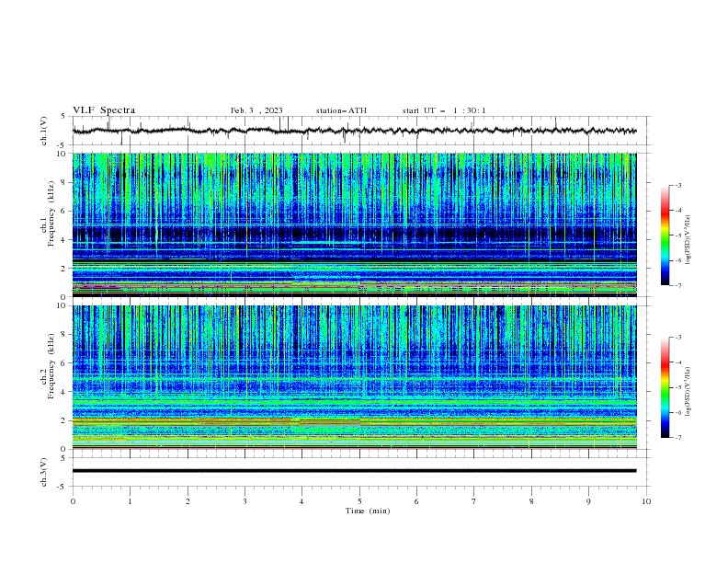The image size is (728, 563).
Task: Click time axis tick label "4"
Action: tap(302, 501)
